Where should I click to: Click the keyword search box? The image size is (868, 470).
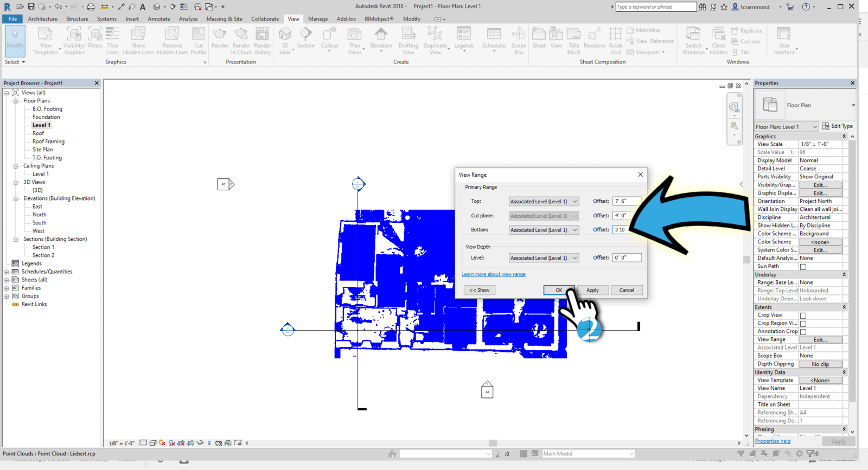[x=656, y=7]
